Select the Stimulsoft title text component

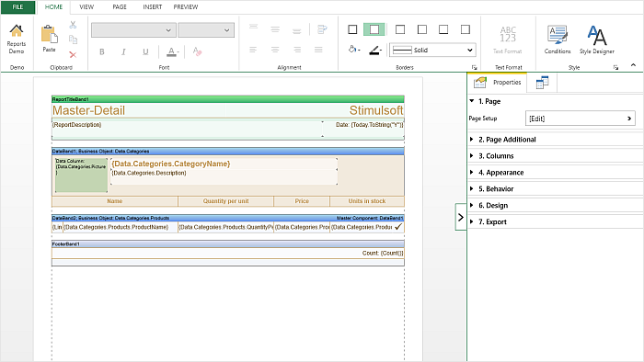315,110
